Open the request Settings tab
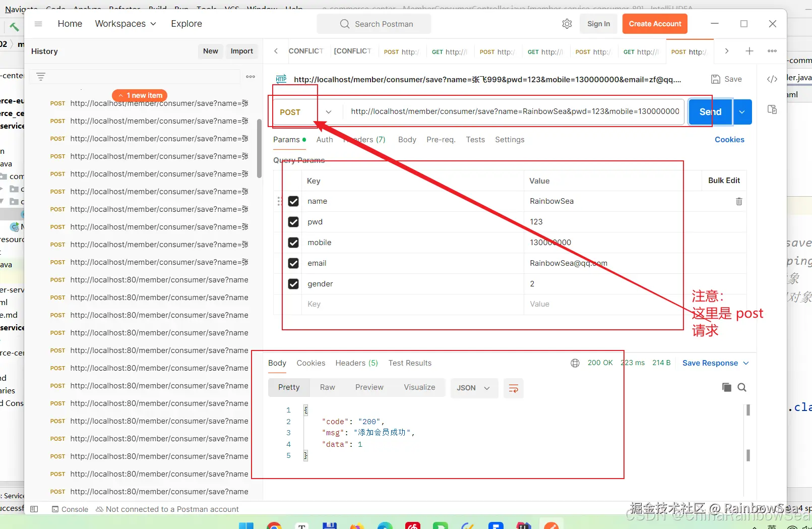 (510, 140)
